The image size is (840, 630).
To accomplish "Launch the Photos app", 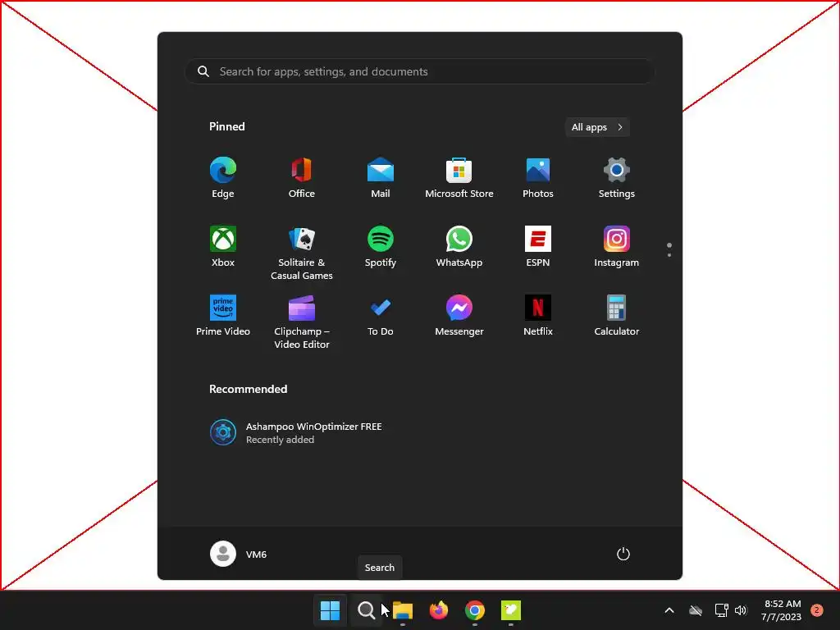I will [538, 178].
